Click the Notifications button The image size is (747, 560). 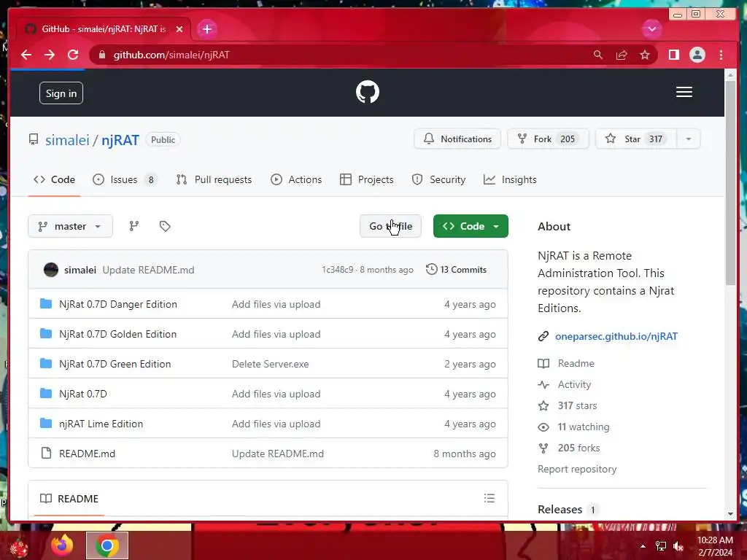pos(457,139)
